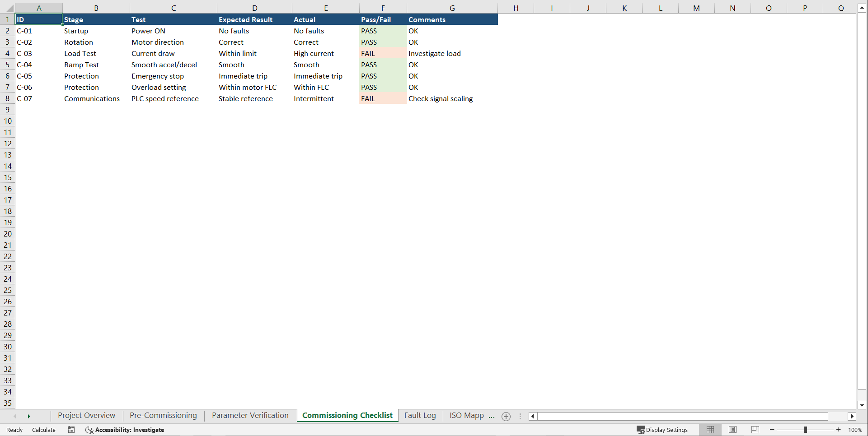The height and width of the screenshot is (436, 868).
Task: Open the Project Overview sheet
Action: [x=86, y=415]
